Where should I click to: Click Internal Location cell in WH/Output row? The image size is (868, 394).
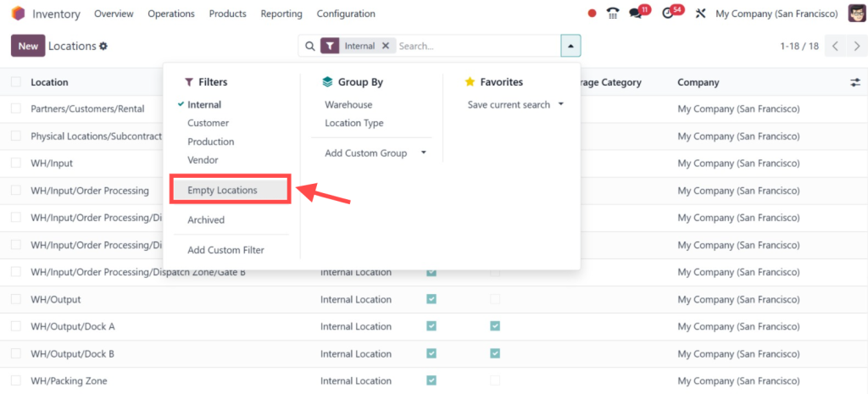pos(356,299)
